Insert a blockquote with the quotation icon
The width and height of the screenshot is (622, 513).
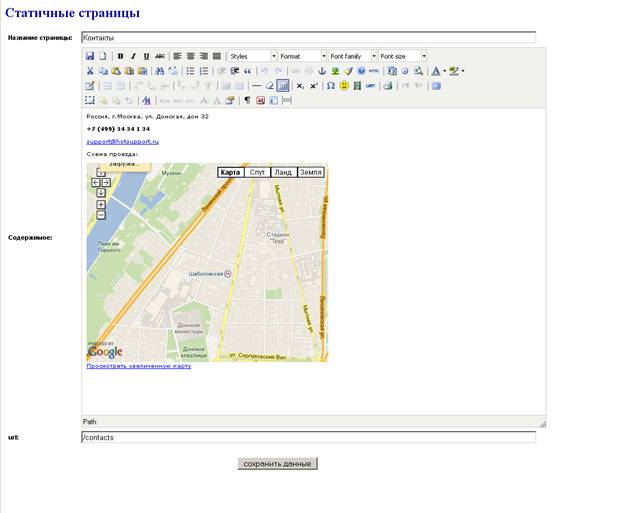[248, 71]
